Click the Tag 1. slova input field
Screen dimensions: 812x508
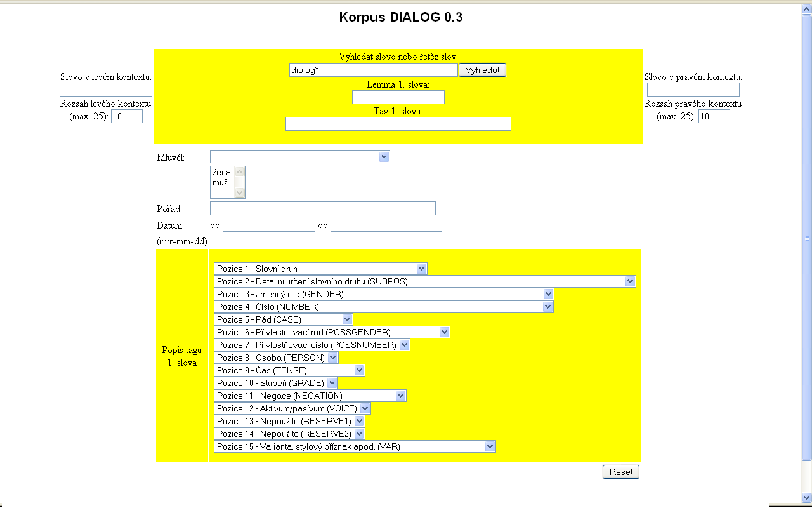(x=398, y=124)
